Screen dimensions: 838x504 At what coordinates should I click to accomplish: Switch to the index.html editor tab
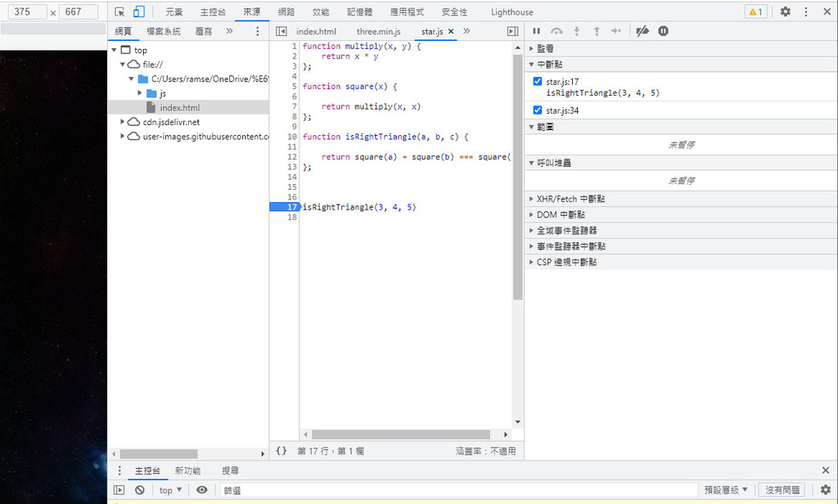tap(317, 31)
